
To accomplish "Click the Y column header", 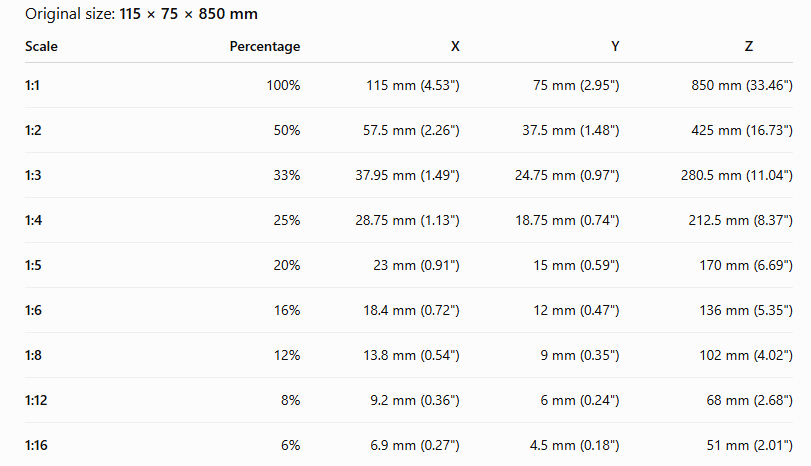I will click(x=615, y=47).
